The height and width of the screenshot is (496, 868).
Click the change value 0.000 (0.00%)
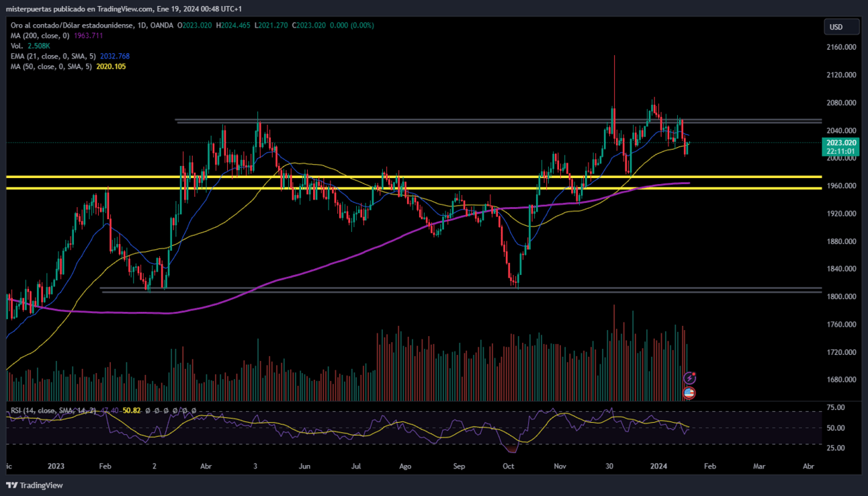click(352, 26)
